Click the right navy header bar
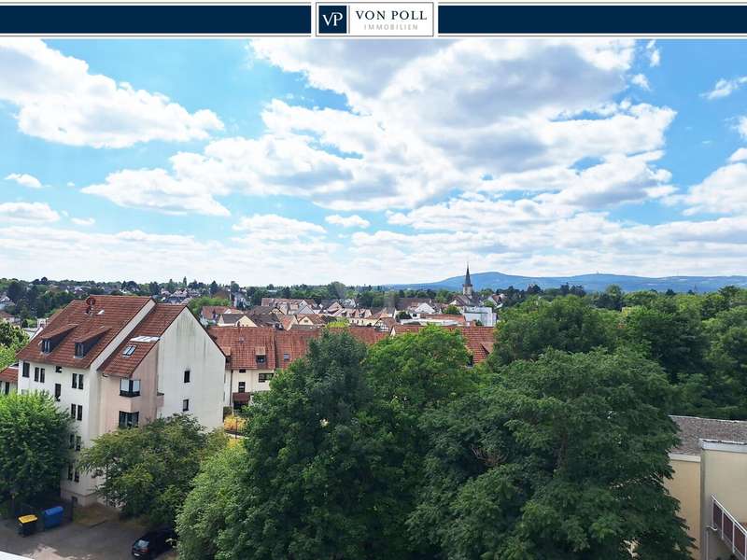The width and height of the screenshot is (747, 560). pyautogui.click(x=592, y=20)
